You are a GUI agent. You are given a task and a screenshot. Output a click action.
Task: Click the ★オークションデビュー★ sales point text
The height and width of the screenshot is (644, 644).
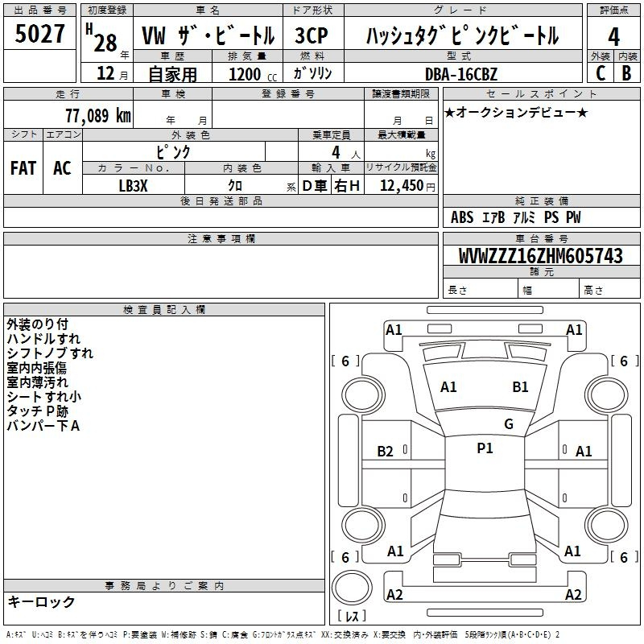tap(516, 112)
